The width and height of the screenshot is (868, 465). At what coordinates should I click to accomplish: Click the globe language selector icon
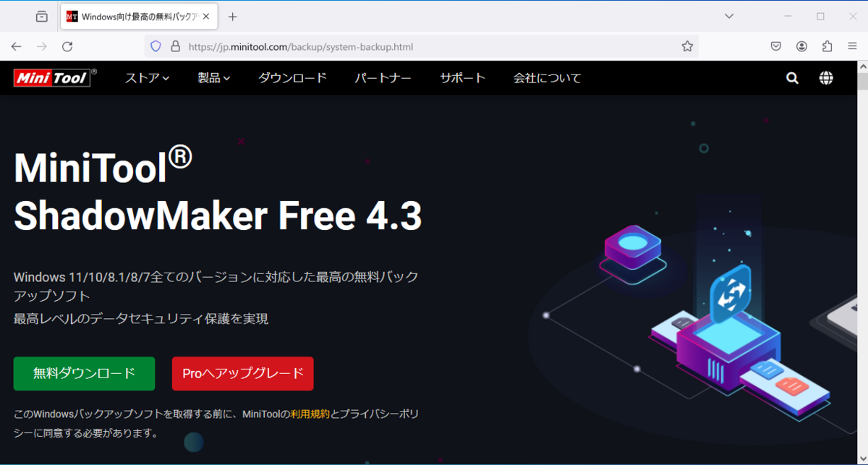click(826, 78)
